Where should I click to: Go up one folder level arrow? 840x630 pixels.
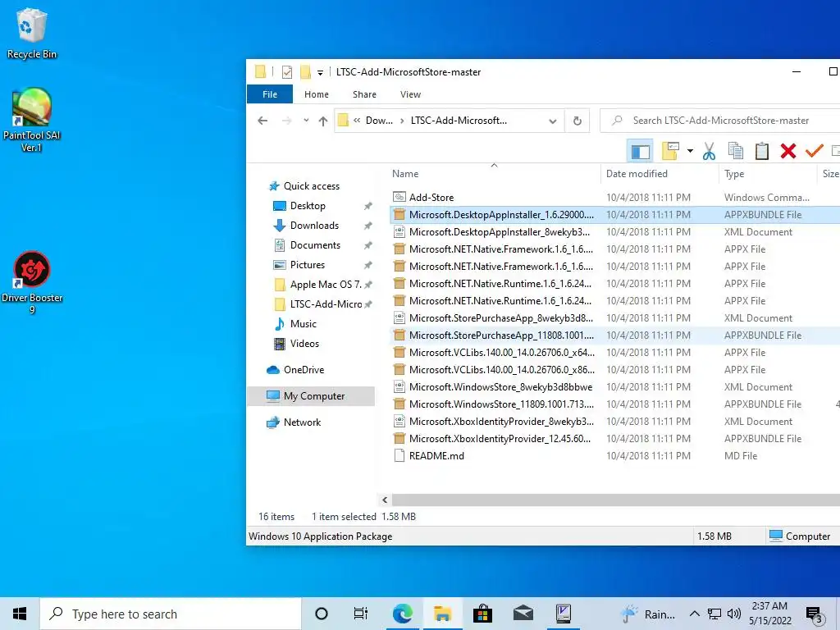(x=322, y=121)
